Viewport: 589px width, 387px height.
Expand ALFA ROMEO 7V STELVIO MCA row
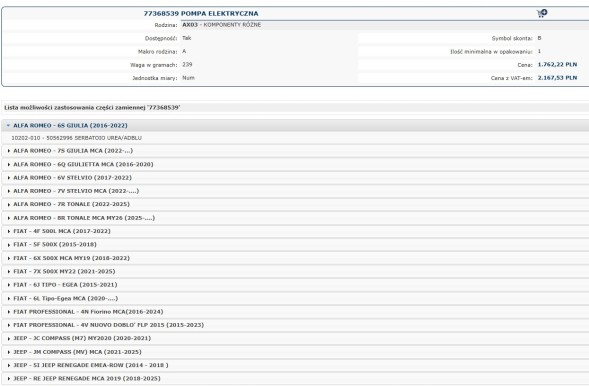(295, 191)
